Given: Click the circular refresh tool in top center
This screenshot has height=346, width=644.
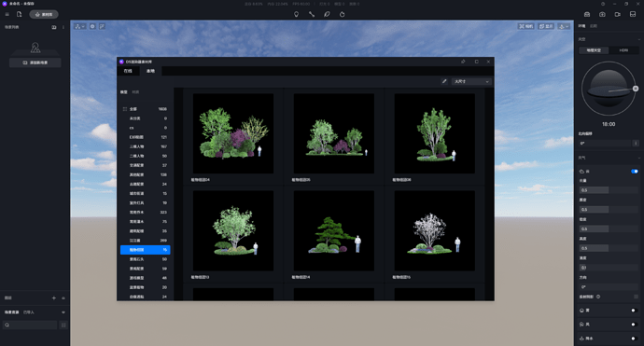Looking at the screenshot, I should (x=343, y=14).
